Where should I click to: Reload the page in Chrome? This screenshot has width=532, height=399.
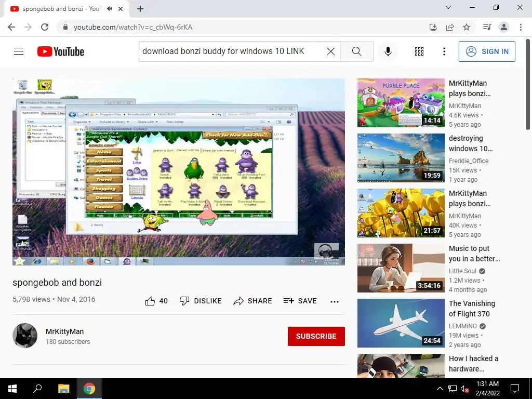click(x=45, y=27)
